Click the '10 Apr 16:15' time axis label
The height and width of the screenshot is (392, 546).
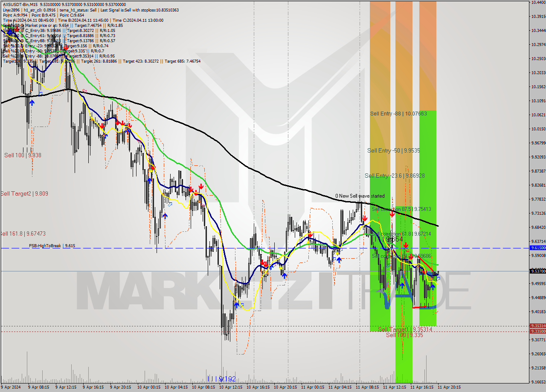(x=258, y=387)
